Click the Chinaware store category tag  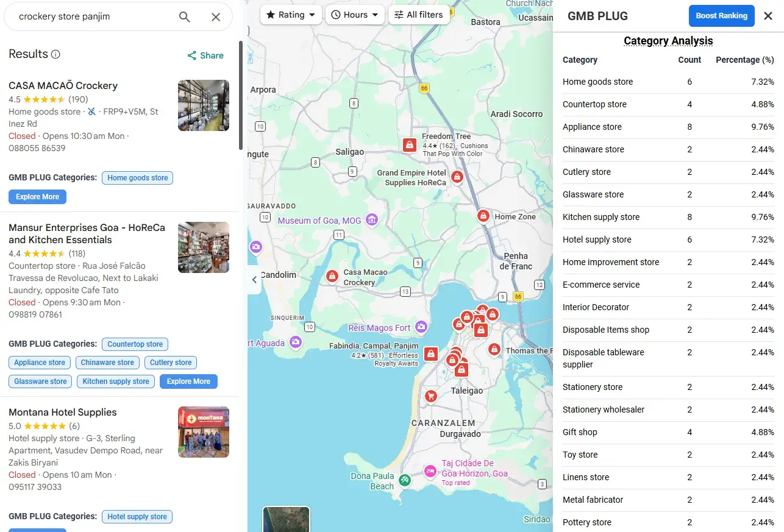click(x=107, y=363)
